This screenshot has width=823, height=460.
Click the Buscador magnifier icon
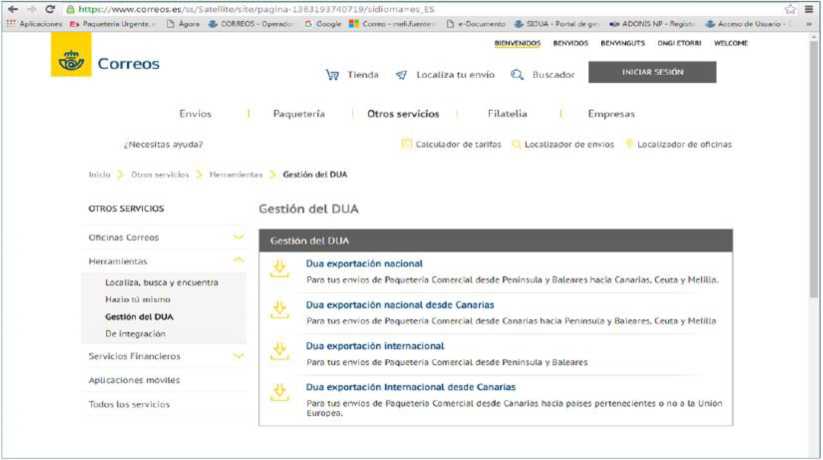coord(517,75)
